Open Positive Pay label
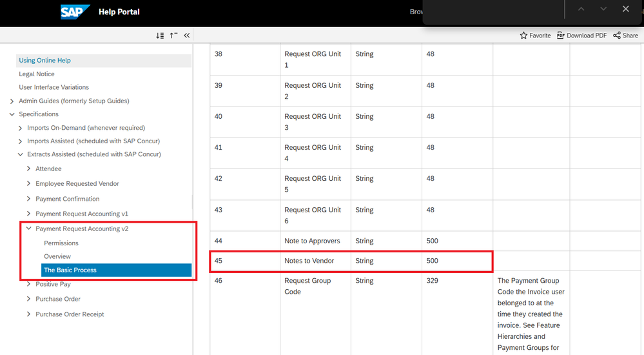The height and width of the screenshot is (355, 644). click(x=53, y=284)
